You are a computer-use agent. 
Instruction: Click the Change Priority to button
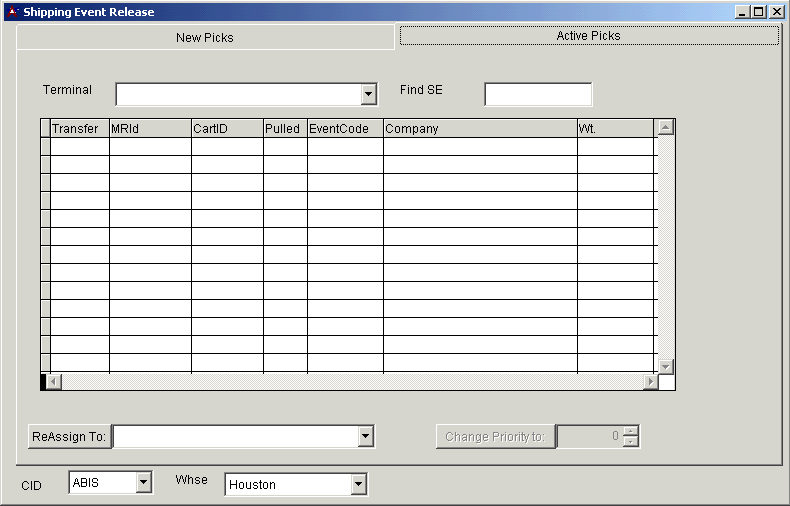click(495, 436)
